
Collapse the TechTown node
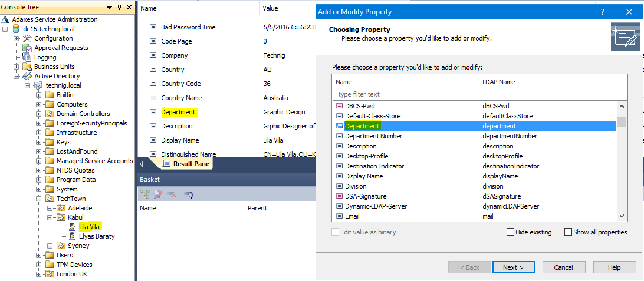point(38,199)
